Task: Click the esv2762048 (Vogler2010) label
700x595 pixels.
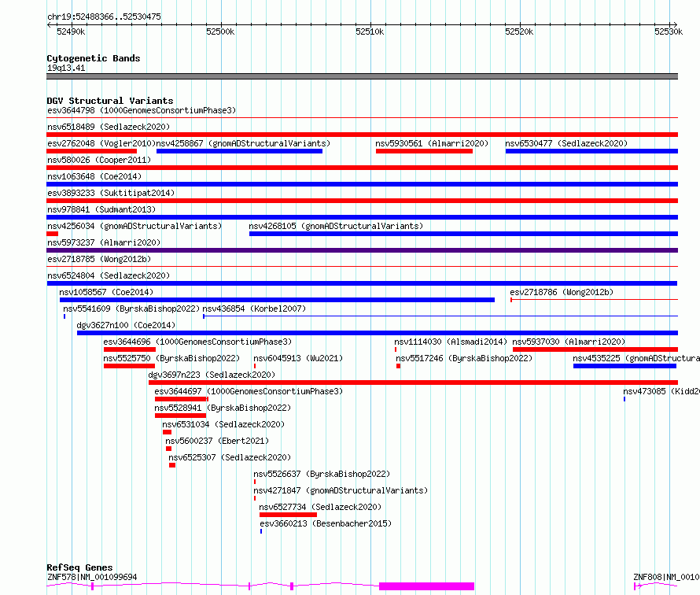Action: tap(101, 143)
